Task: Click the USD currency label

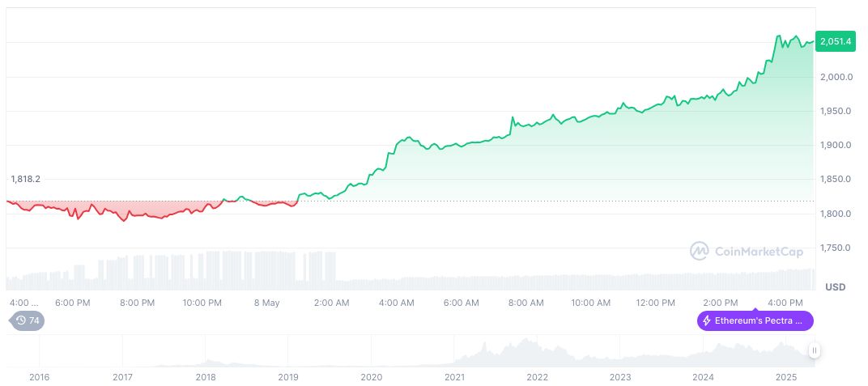Action: click(835, 287)
